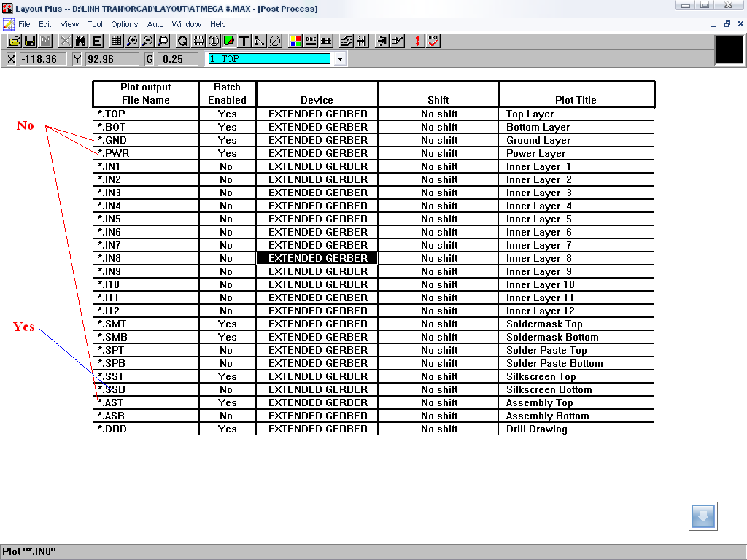Open the Auto menu
This screenshot has height=560, width=747.
point(155,24)
